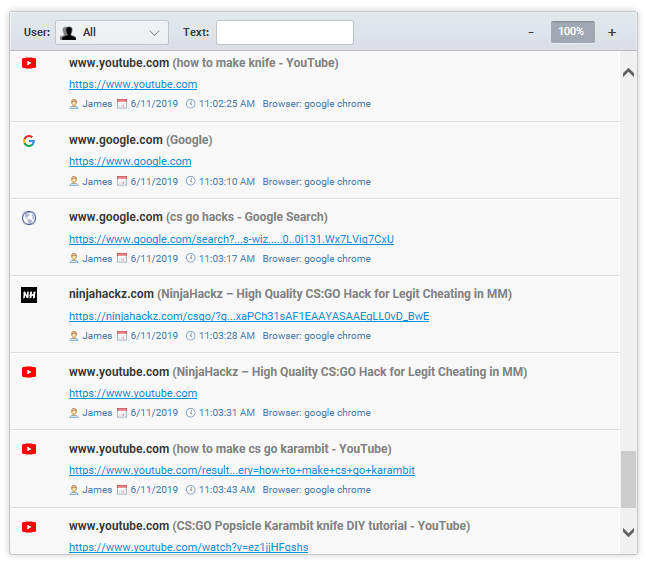The height and width of the screenshot is (565, 647).
Task: Click the Google logo icon in the Google entry
Action: [29, 141]
